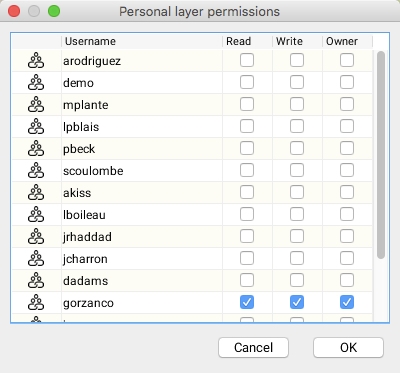Uncheck Owner permission for gorzanco

(347, 302)
